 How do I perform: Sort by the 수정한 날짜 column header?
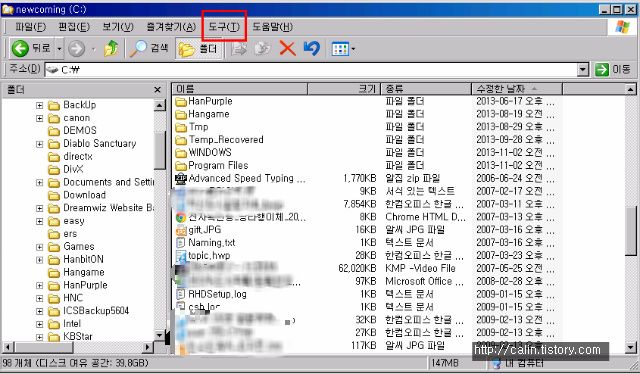(x=517, y=89)
